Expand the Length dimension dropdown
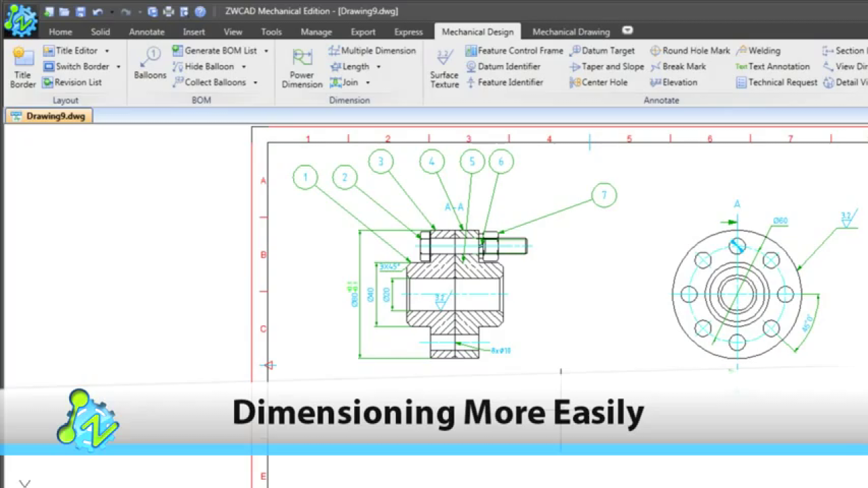This screenshot has width=868, height=488. tap(378, 66)
